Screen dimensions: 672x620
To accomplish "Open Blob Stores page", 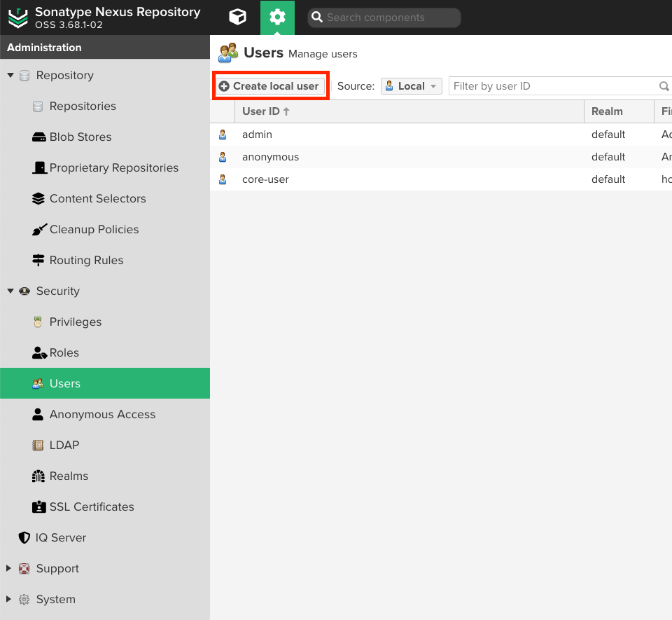I will coord(80,137).
